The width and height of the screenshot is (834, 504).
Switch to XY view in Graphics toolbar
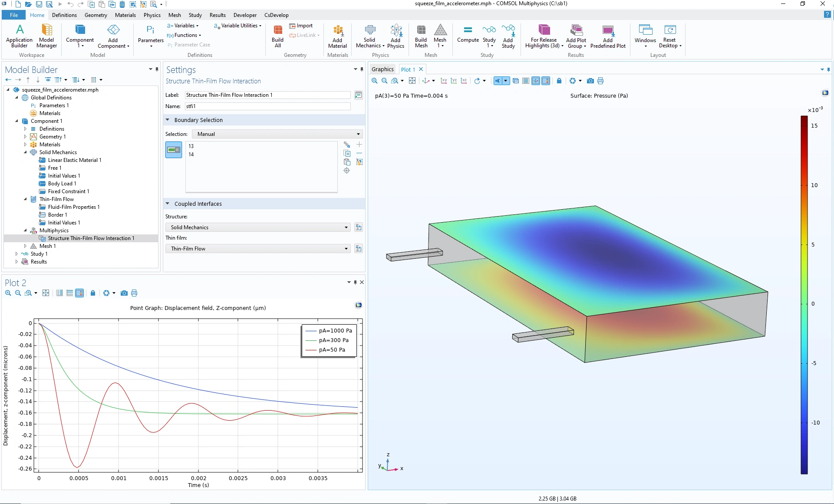pyautogui.click(x=444, y=81)
